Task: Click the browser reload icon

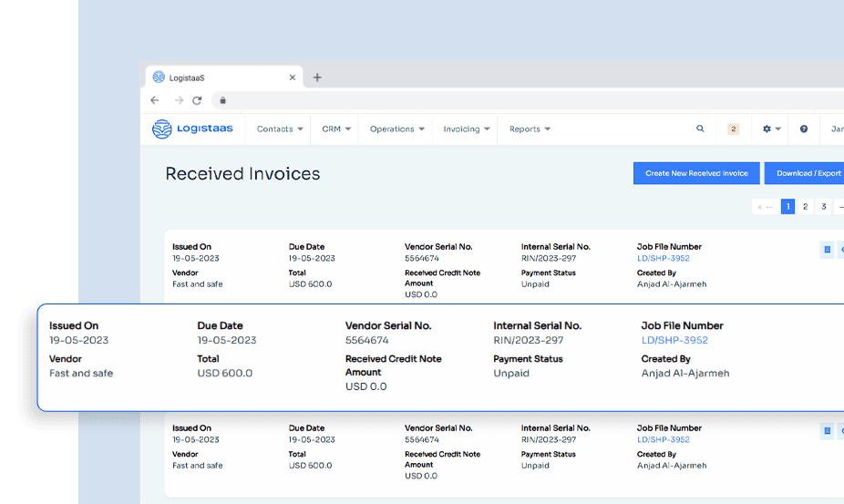Action: point(197,100)
